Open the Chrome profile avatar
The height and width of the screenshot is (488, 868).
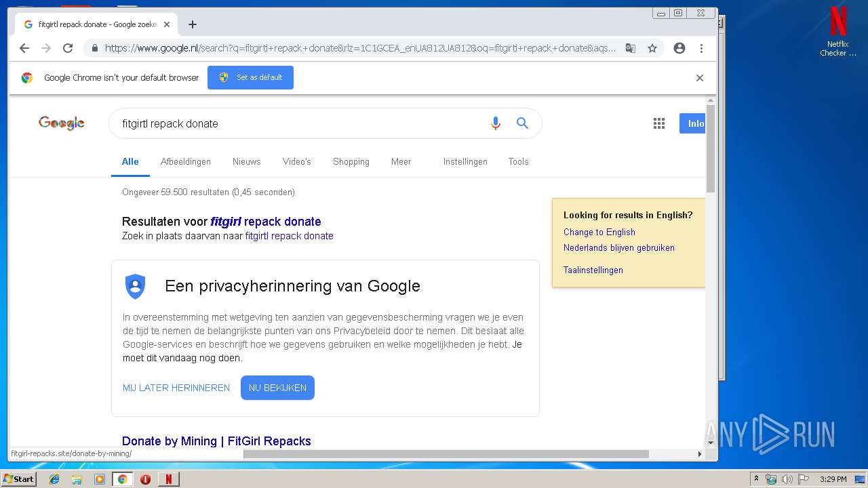679,48
